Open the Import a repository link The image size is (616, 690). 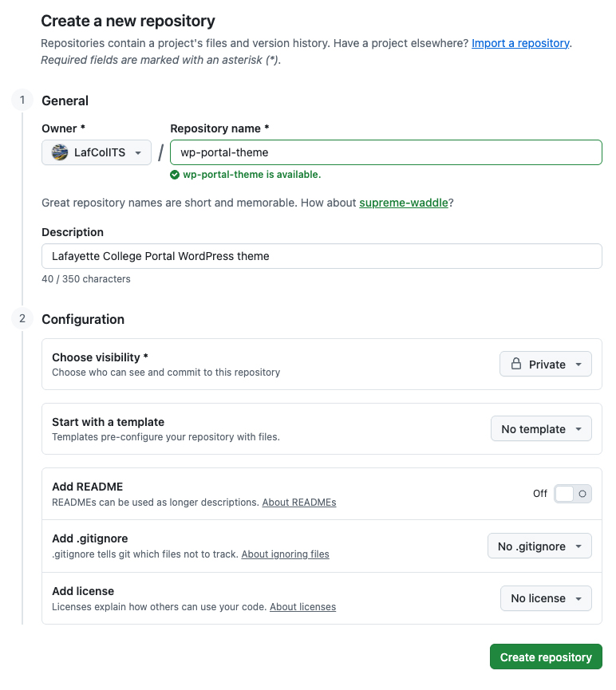tap(520, 43)
